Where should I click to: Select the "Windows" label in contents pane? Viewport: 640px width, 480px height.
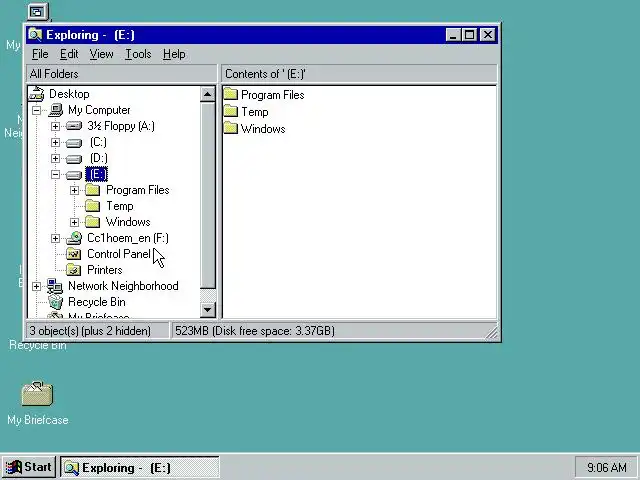click(x=263, y=129)
